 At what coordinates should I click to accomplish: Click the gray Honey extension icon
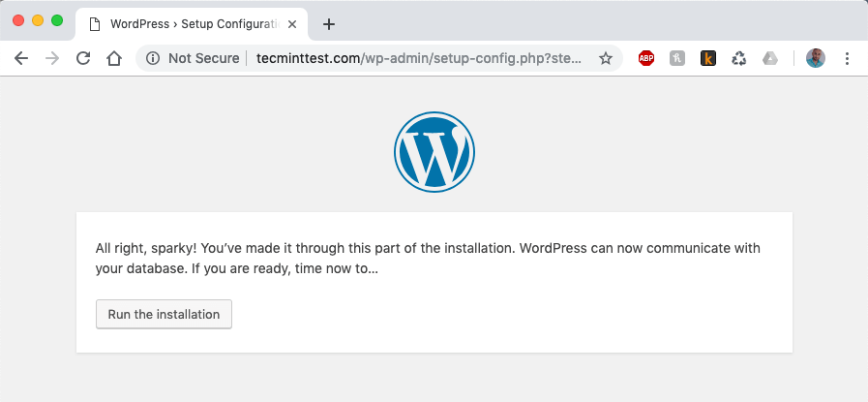click(677, 58)
